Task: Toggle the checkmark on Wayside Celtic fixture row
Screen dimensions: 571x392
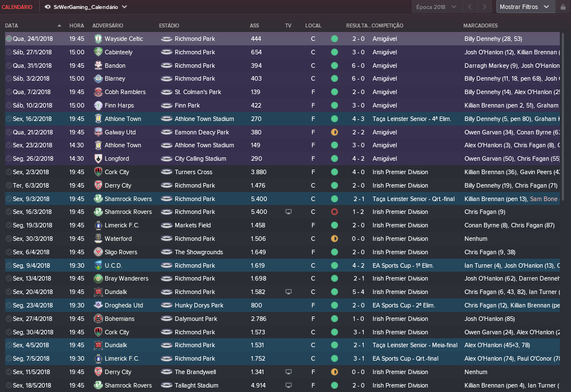Action: (9, 39)
